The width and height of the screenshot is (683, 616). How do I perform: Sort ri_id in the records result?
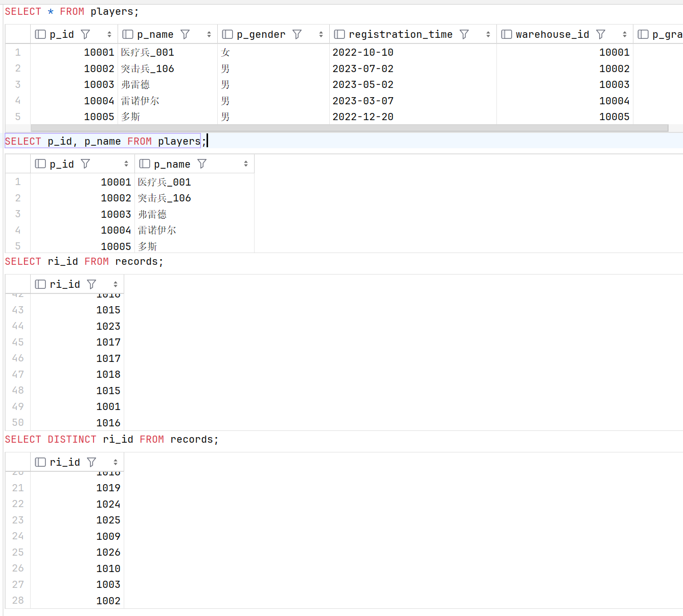[116, 284]
